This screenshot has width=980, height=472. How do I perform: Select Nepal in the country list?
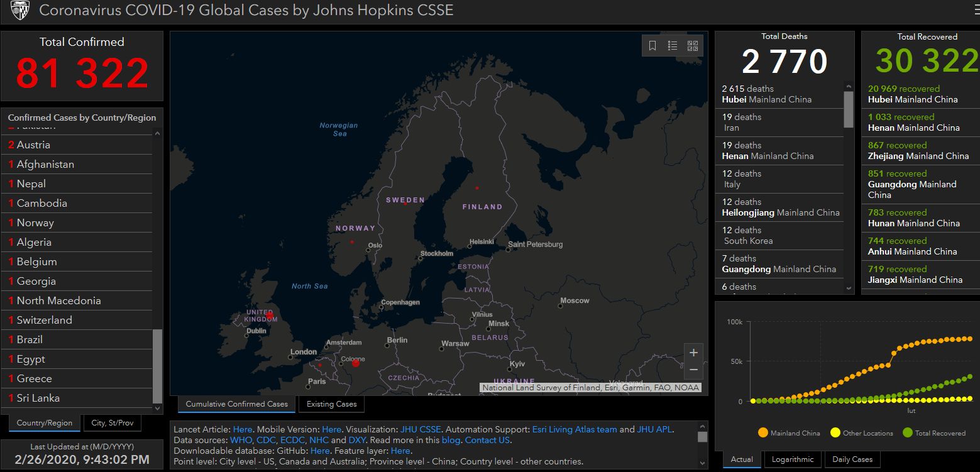point(77,184)
